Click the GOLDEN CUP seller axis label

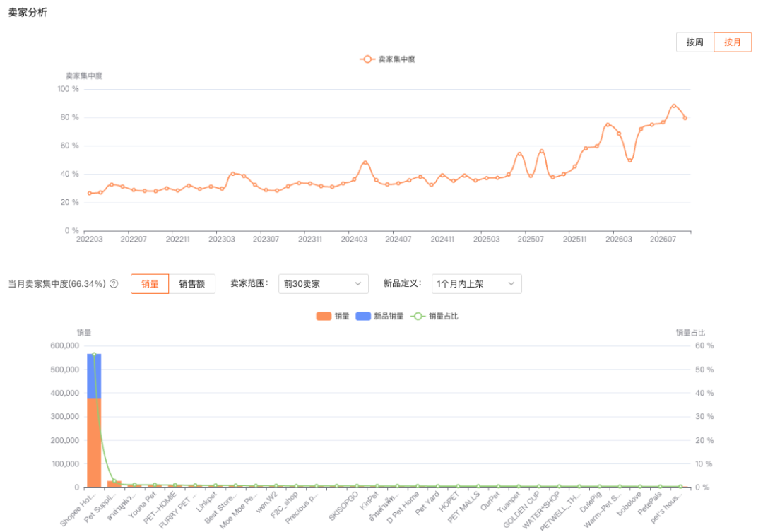click(x=521, y=509)
